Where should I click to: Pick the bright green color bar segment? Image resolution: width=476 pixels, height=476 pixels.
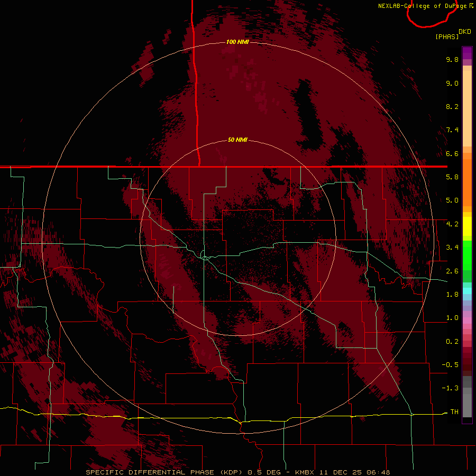pyautogui.click(x=467, y=255)
